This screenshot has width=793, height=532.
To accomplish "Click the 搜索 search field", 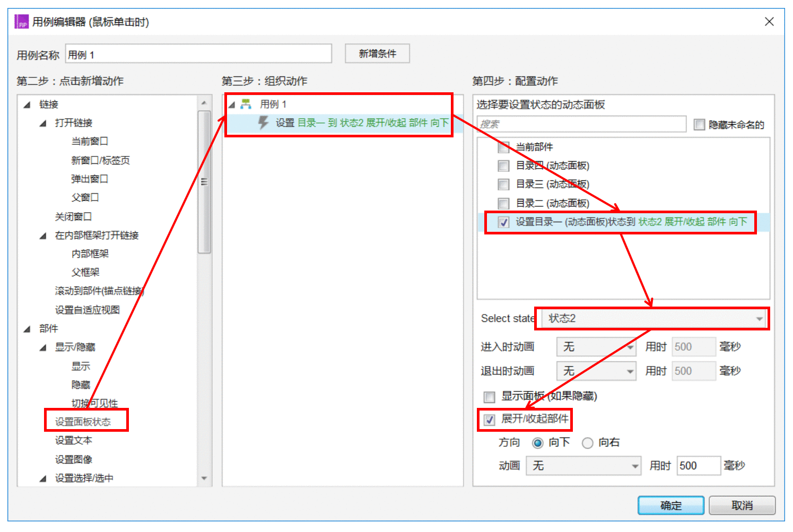I will [x=581, y=124].
